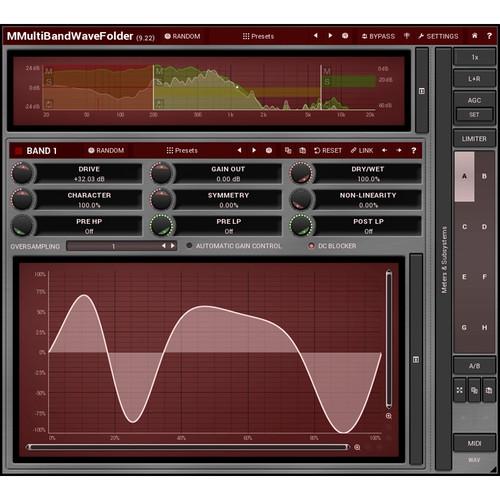Click the pin icon next to BYPASS
500x500 pixels.
407,36
